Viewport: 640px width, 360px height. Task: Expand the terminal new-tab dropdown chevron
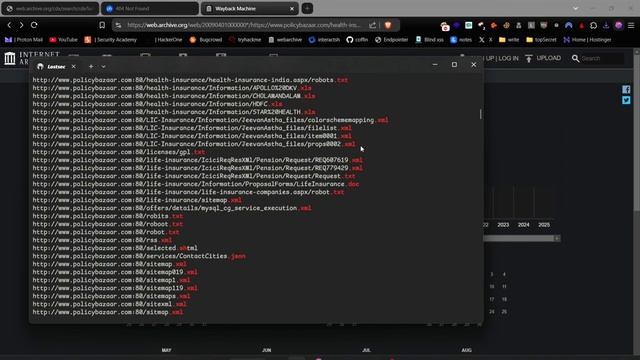coord(103,67)
